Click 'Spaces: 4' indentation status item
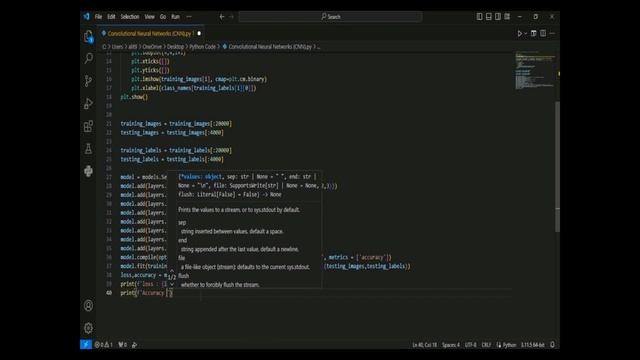This screenshot has width=640, height=360. (451, 345)
